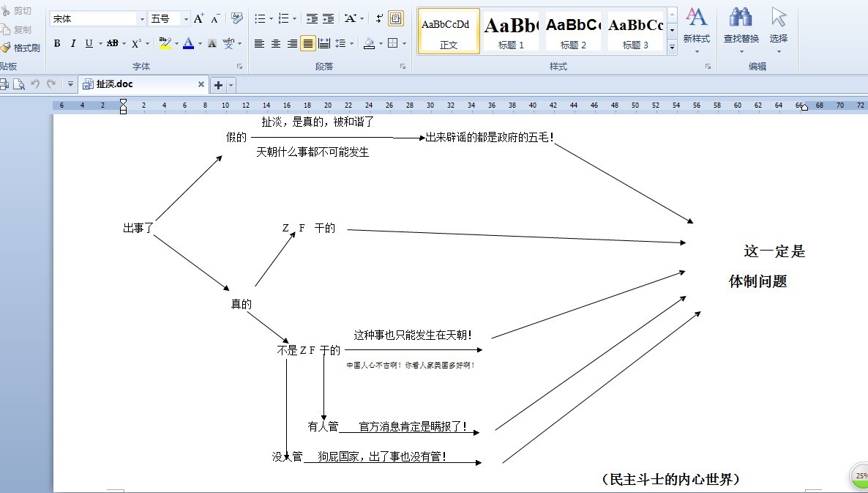Click the first-line indent marker on ruler
This screenshot has width=868, height=493.
pos(123,103)
